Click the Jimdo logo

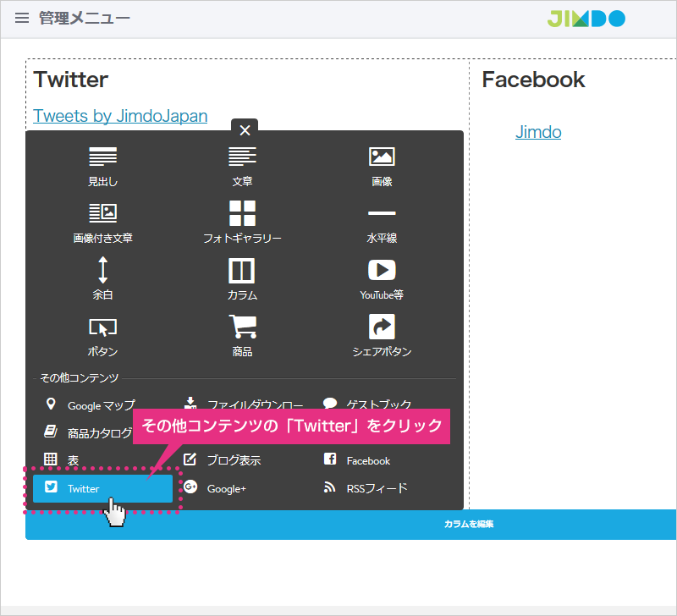[x=586, y=19]
